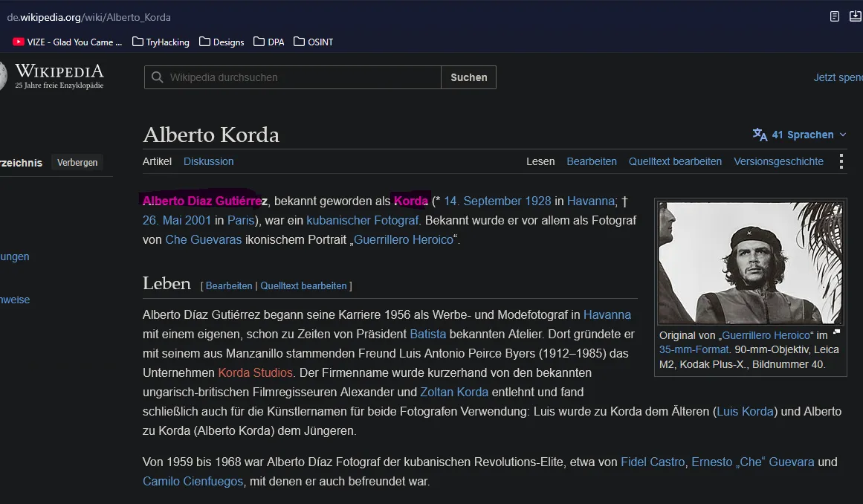Click the language translate icon

(x=760, y=135)
